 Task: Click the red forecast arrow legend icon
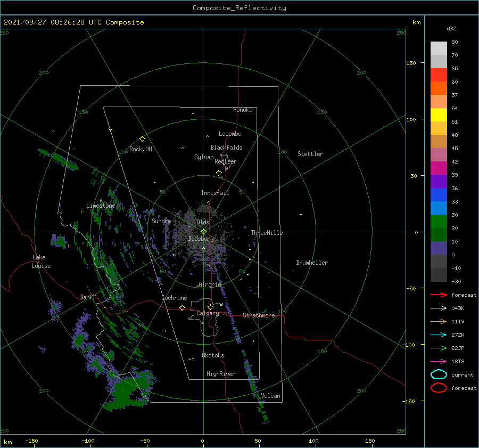click(439, 295)
